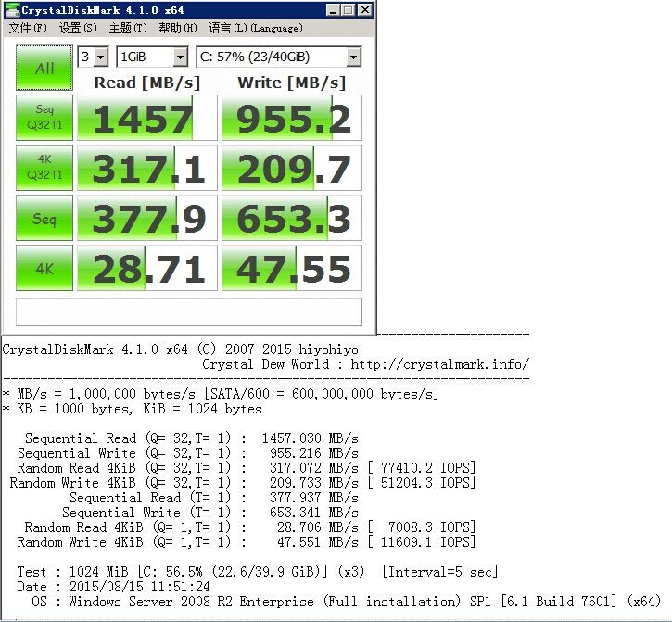This screenshot has height=622, width=672.
Task: Run the Seq benchmark test
Action: click(44, 218)
